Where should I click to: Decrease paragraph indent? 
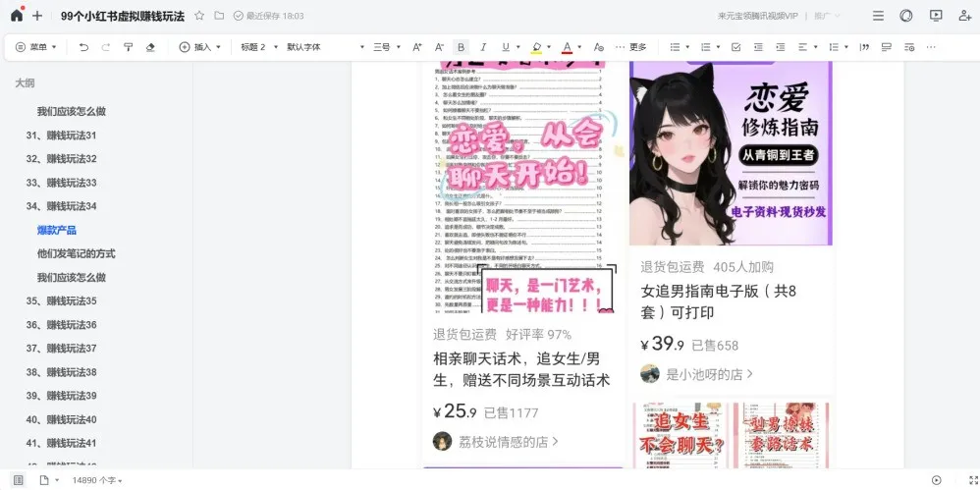tap(758, 47)
